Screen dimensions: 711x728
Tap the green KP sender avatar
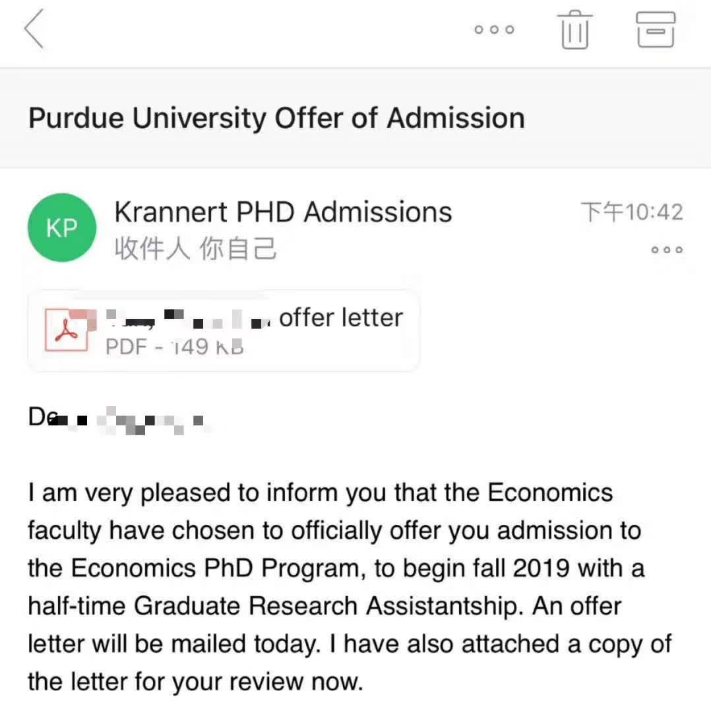tap(62, 228)
